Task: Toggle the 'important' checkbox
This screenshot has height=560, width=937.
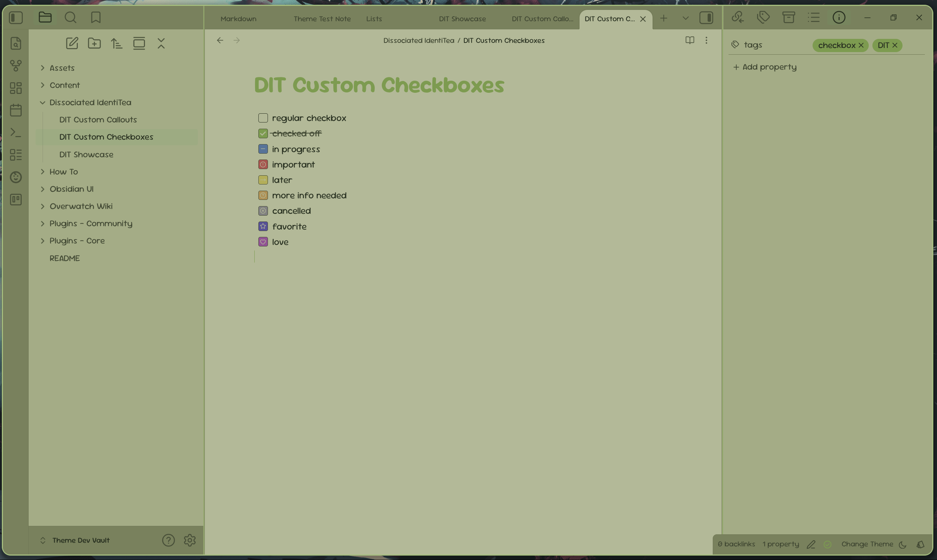Action: pyautogui.click(x=263, y=165)
